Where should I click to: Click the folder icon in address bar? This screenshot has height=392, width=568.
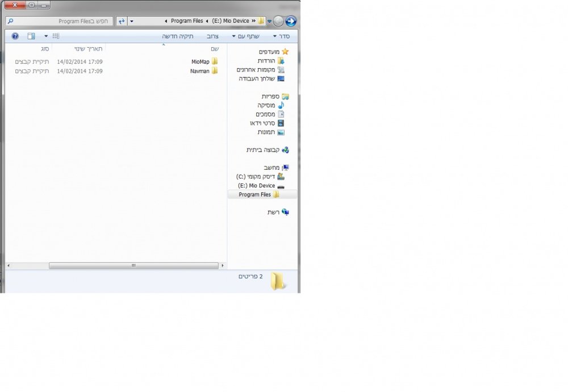[261, 21]
